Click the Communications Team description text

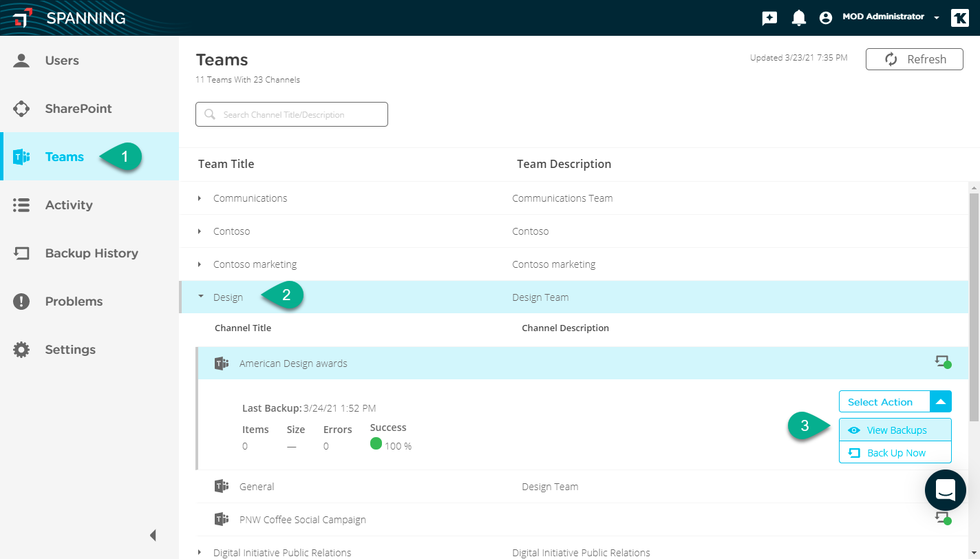(562, 198)
